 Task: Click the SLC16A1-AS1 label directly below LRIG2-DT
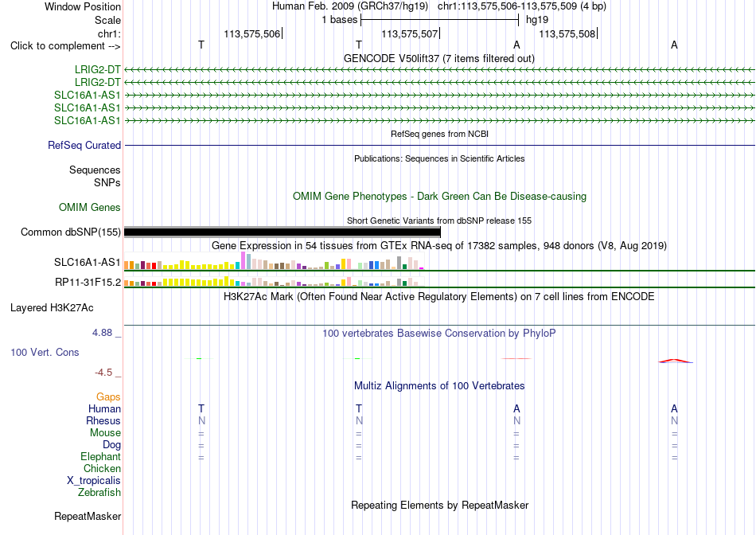88,95
